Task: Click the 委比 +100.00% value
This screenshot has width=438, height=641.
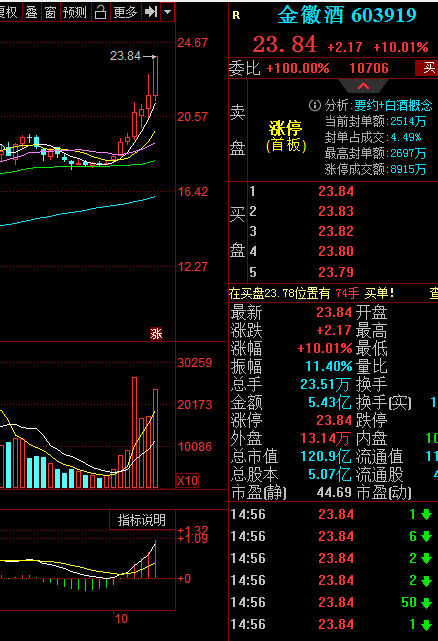Action: click(298, 68)
